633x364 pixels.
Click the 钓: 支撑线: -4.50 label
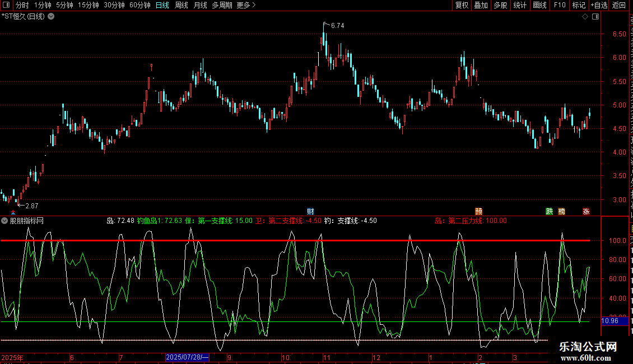351,221
